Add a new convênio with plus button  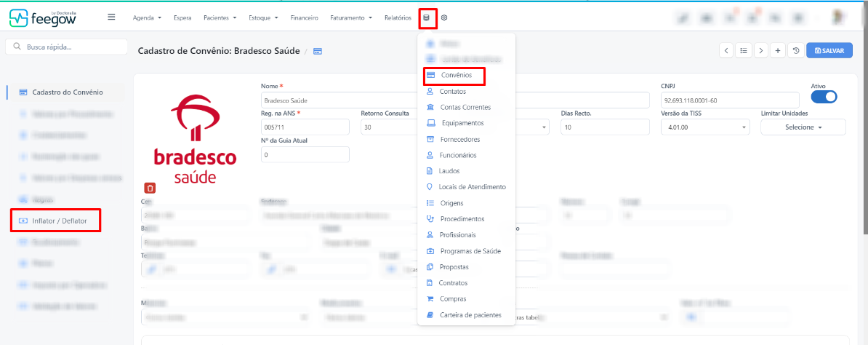coord(778,50)
